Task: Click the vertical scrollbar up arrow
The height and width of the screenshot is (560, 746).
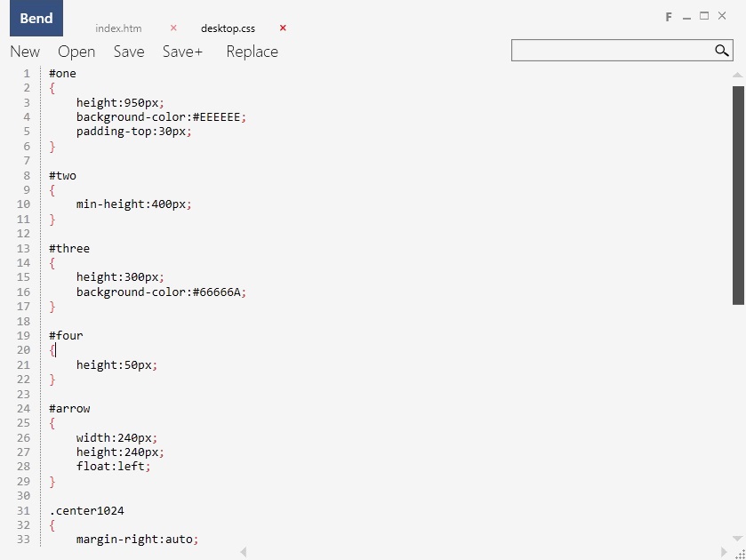Action: tap(738, 76)
